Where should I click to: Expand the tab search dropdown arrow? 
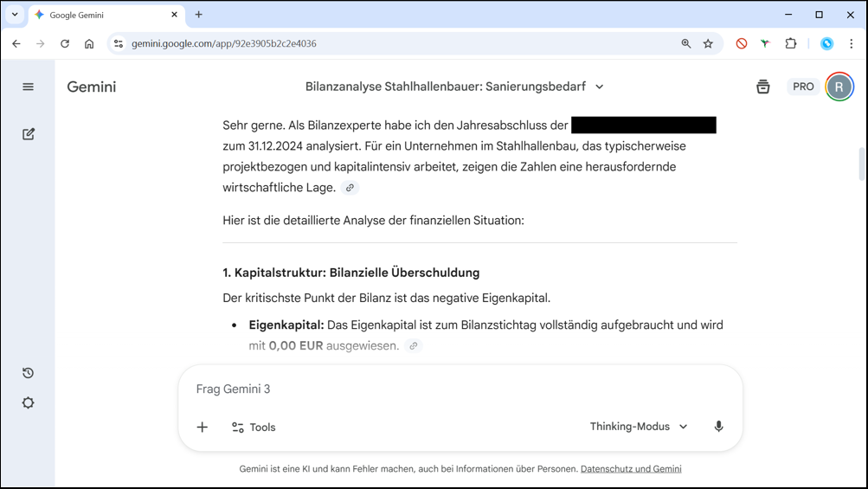click(15, 15)
